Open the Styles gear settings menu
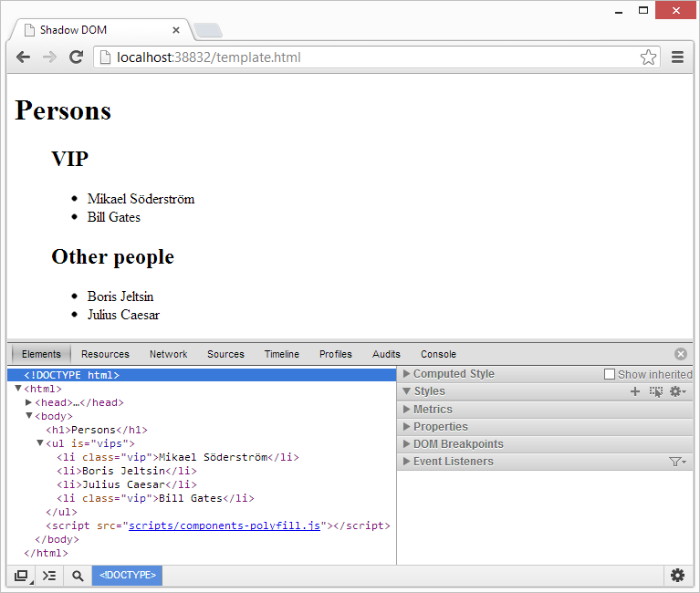This screenshot has width=700, height=593. [x=678, y=391]
